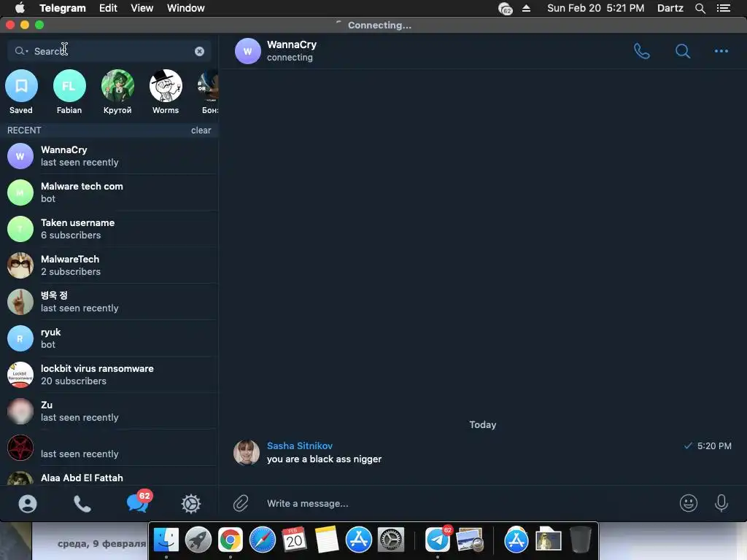Select WannaCry in the recent list

click(109, 156)
